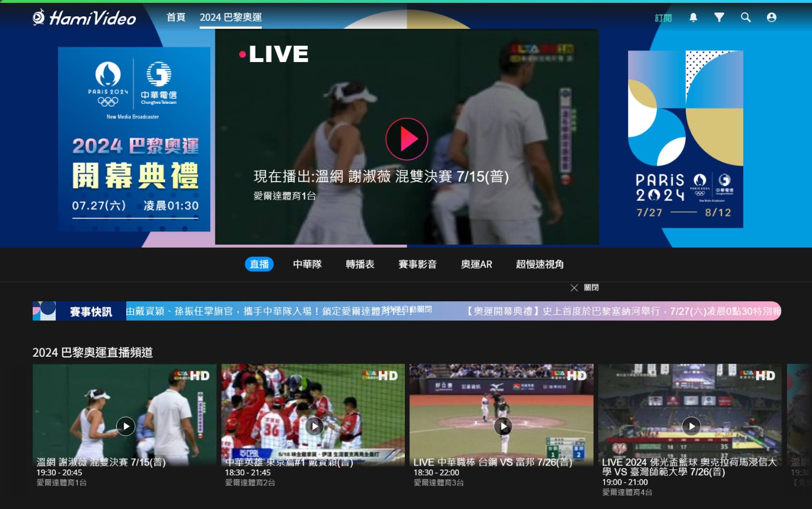Open the 開幕典禮 opening ceremony banner
812x509 pixels.
(134, 139)
